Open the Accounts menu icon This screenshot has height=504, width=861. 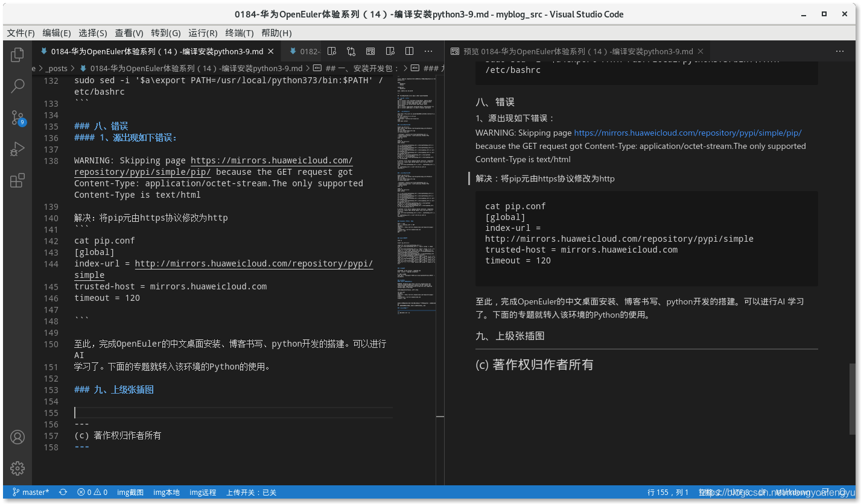[x=17, y=437]
